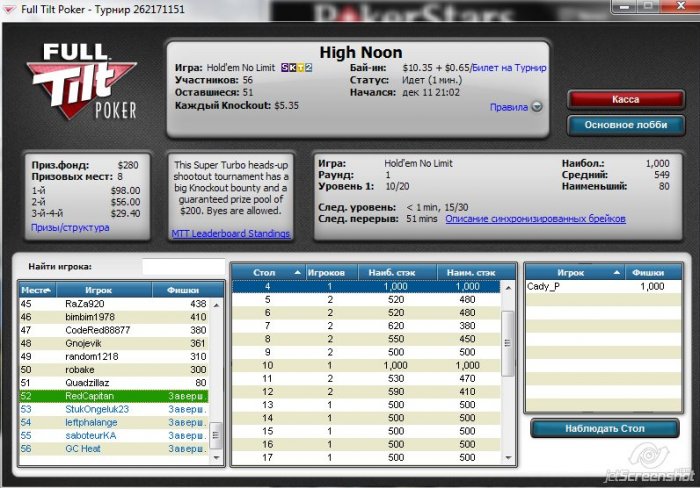Screen dimensions: 700x488
Task: Sort players by Место column
Action: pyautogui.click(x=38, y=290)
